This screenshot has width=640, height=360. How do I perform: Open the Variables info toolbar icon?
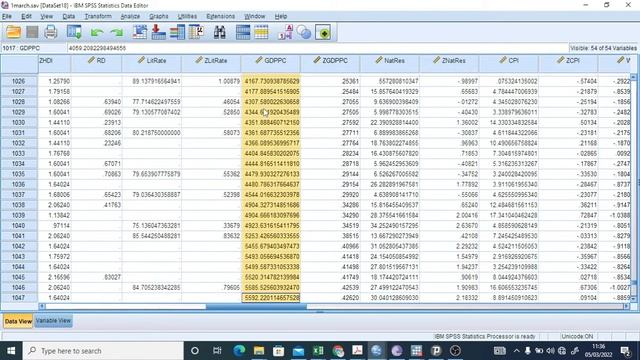pos(177,32)
